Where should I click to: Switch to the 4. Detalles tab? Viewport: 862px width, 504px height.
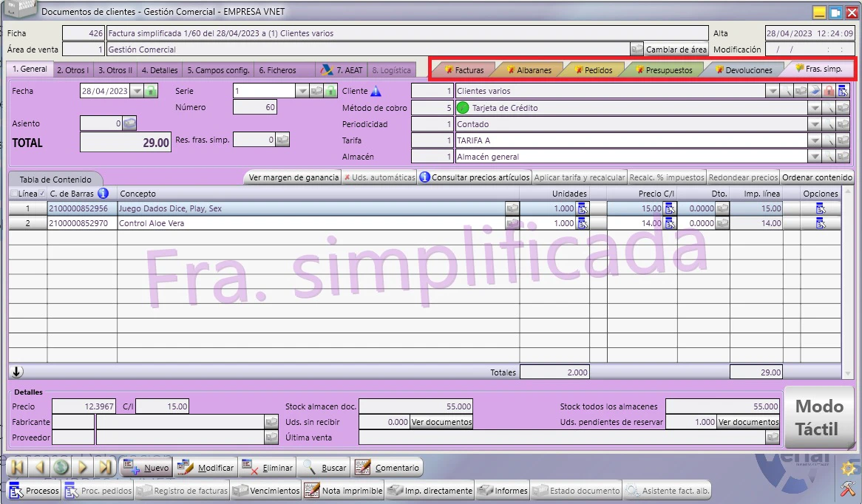pos(160,69)
